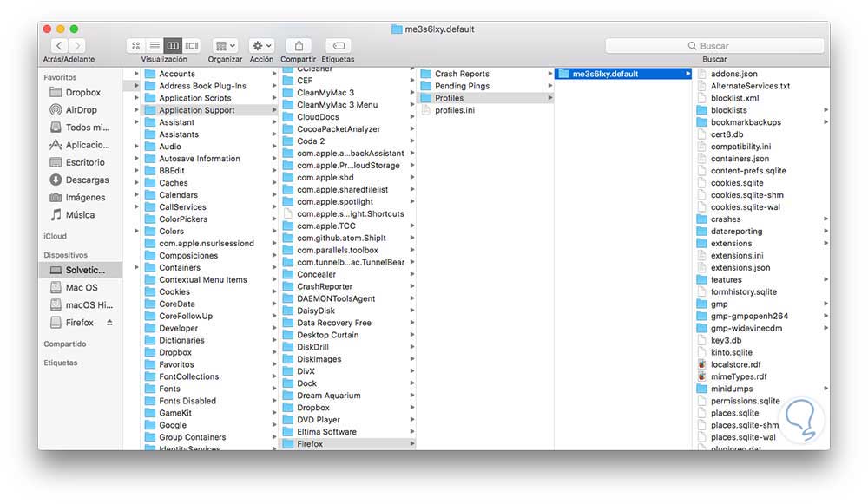Open Descargas in the sidebar
The height and width of the screenshot is (504, 868).
tap(81, 180)
